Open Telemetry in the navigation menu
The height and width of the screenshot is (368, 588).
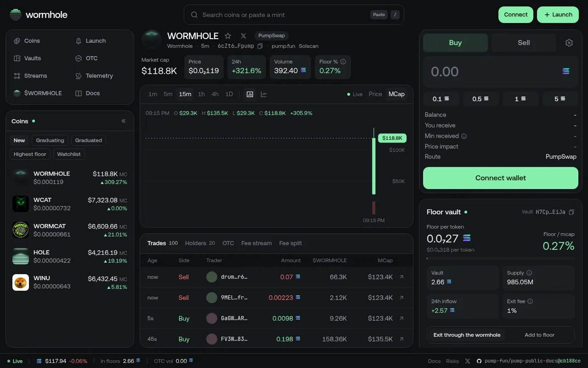pos(94,76)
